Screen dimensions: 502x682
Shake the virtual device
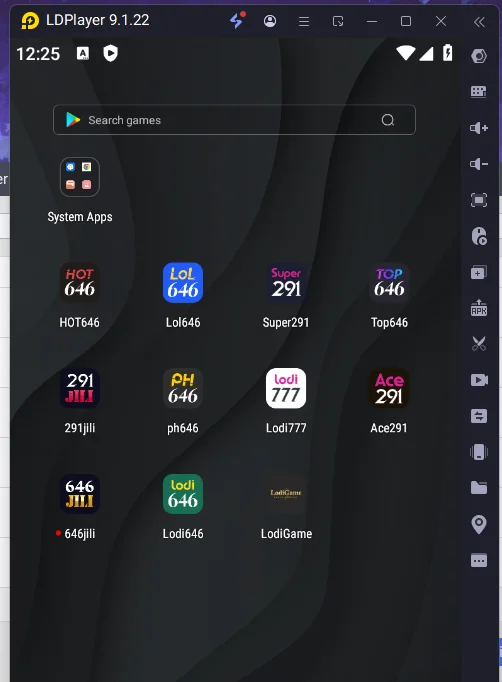[479, 452]
